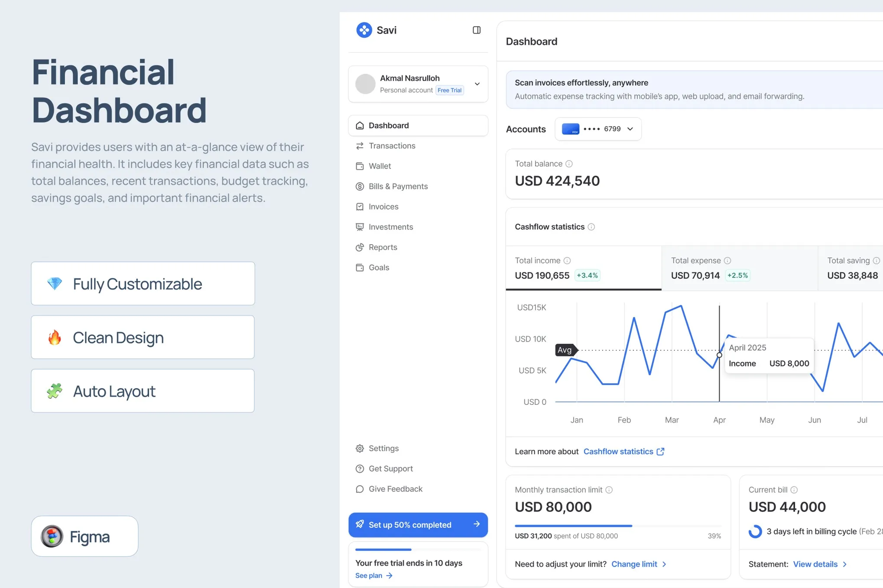This screenshot has width=883, height=588.
Task: Click the Get Support question icon
Action: click(x=360, y=469)
